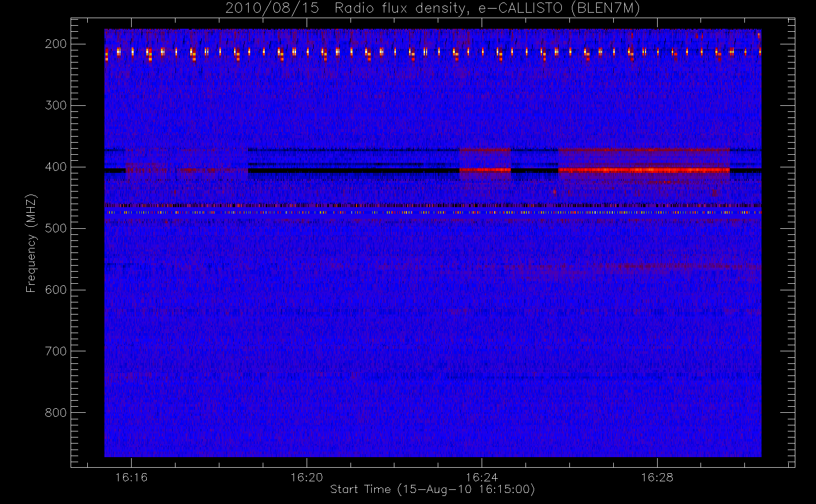Screen dimensions: 816x504
Task: Click the plot title "Radio flux density, e-CALLISTO (BLEN7M)"
Action: coord(487,9)
